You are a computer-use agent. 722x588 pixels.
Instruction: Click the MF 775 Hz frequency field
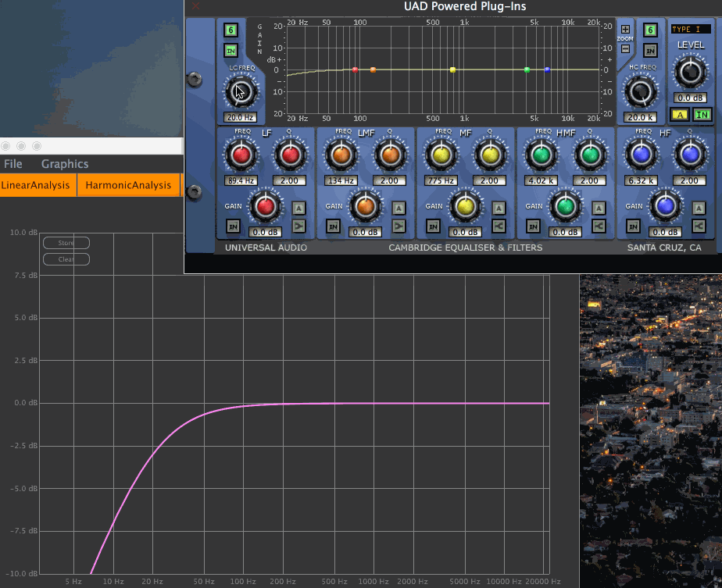441,180
